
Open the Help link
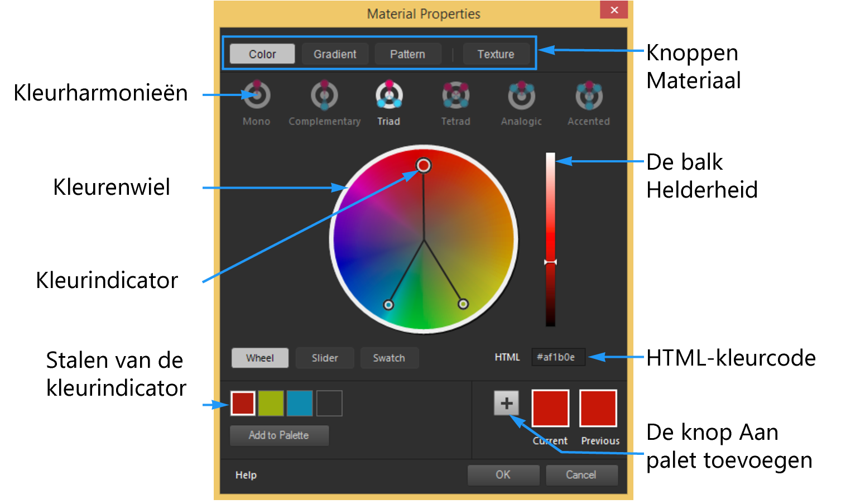pos(246,475)
